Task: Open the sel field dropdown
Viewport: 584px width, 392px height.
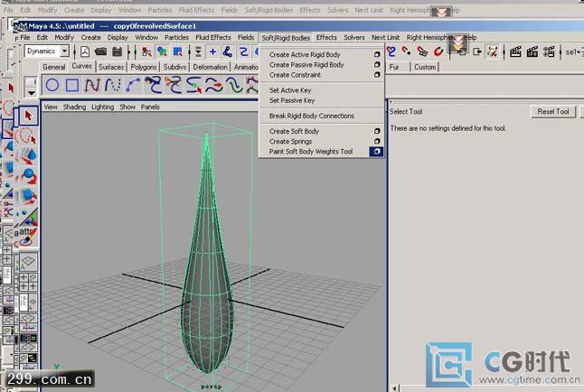Action: pyautogui.click(x=579, y=52)
